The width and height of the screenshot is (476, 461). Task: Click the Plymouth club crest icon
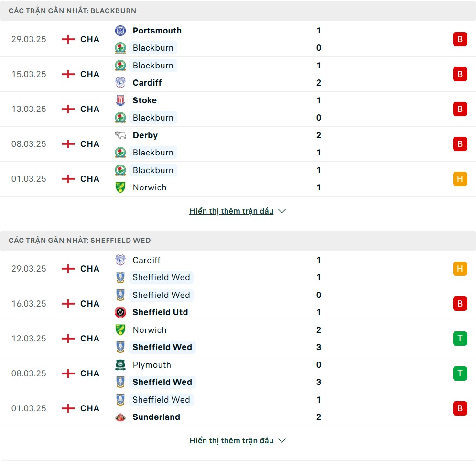point(120,365)
